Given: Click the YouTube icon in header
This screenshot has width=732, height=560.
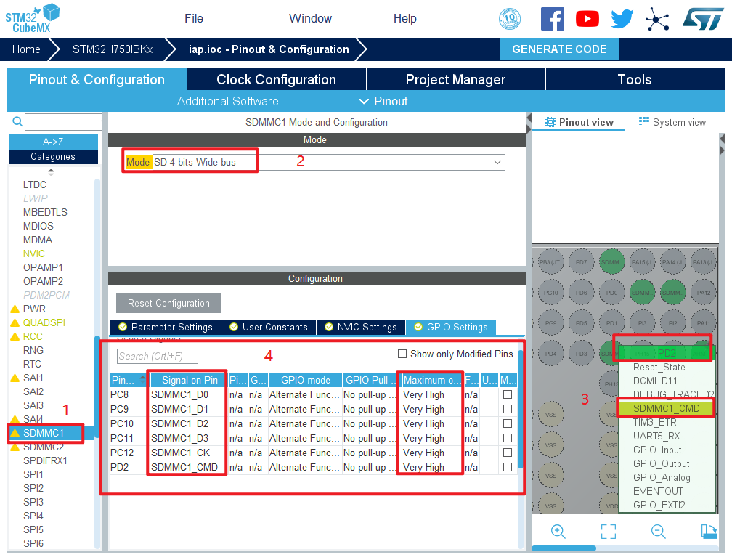Looking at the screenshot, I should point(587,19).
